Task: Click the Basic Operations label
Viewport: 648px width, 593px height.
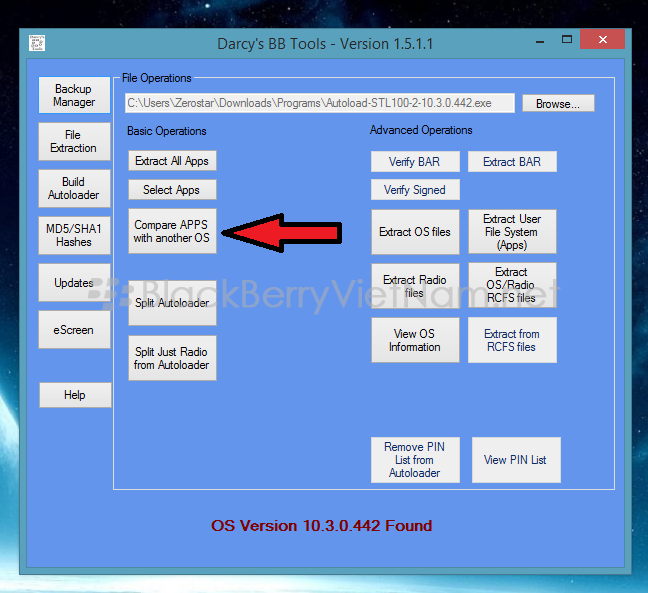Action: click(x=167, y=131)
